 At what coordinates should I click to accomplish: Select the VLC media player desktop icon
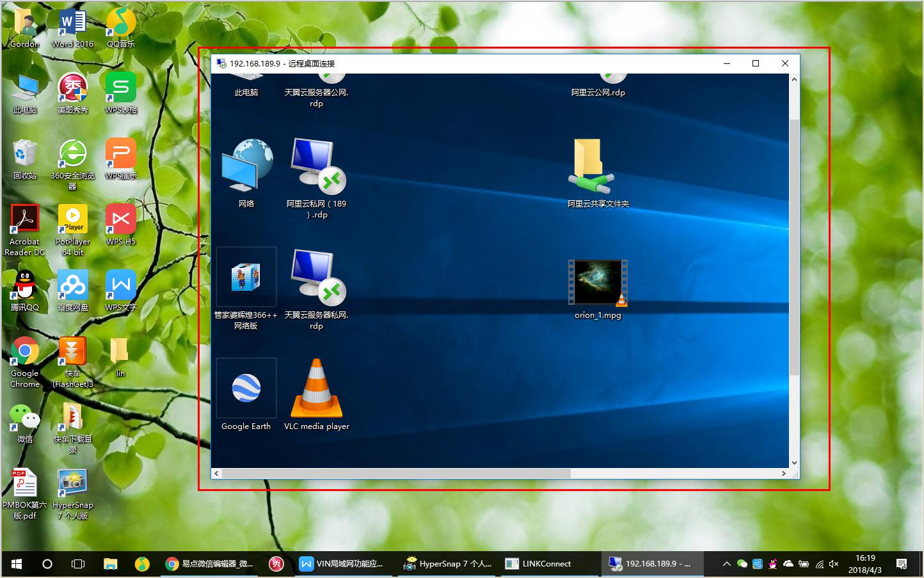pos(316,390)
